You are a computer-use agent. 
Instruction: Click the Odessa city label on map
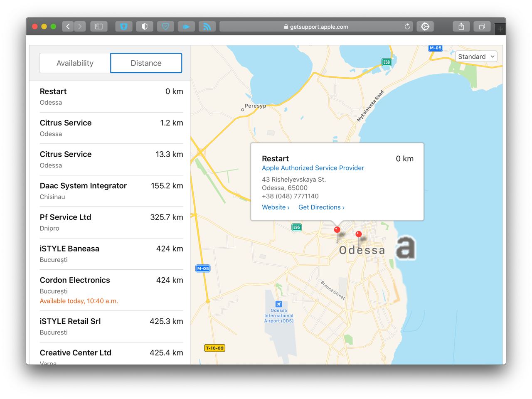click(362, 250)
